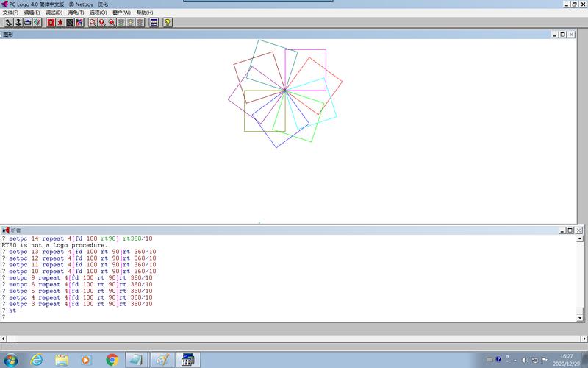The height and width of the screenshot is (368, 588).
Task: Click the third magnifier zoom icon
Action: (112, 23)
